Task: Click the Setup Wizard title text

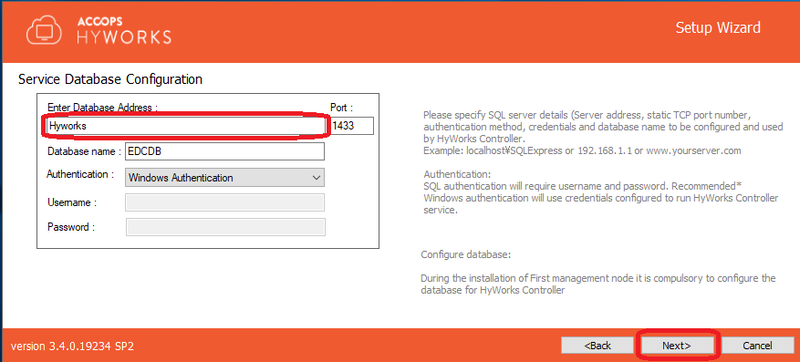Action: [x=718, y=27]
